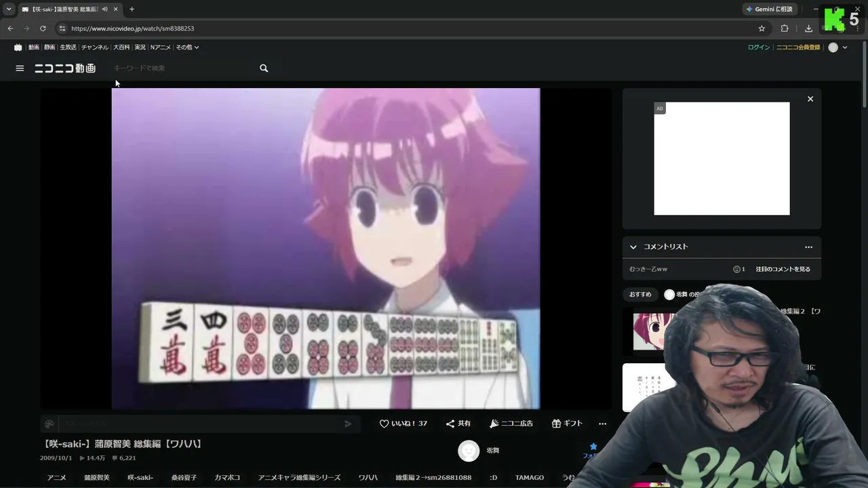The width and height of the screenshot is (868, 488).
Task: Open the tab search dropdown arrow
Action: (x=9, y=9)
